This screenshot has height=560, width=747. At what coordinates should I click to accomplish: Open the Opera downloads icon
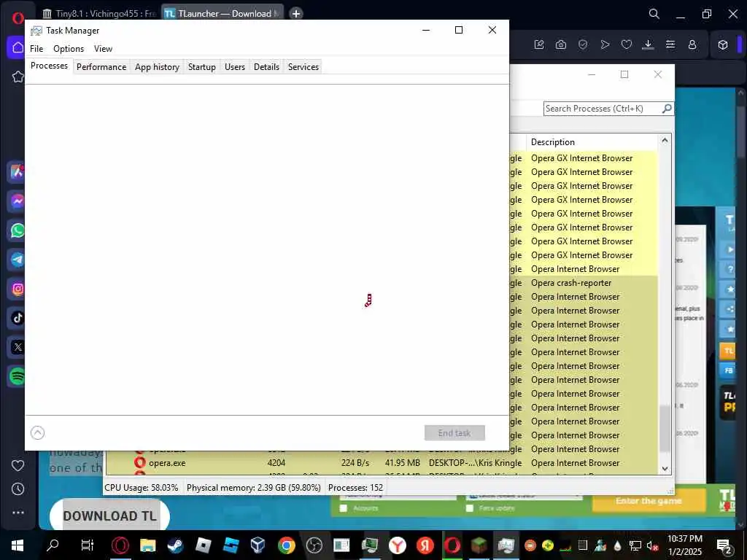(648, 44)
